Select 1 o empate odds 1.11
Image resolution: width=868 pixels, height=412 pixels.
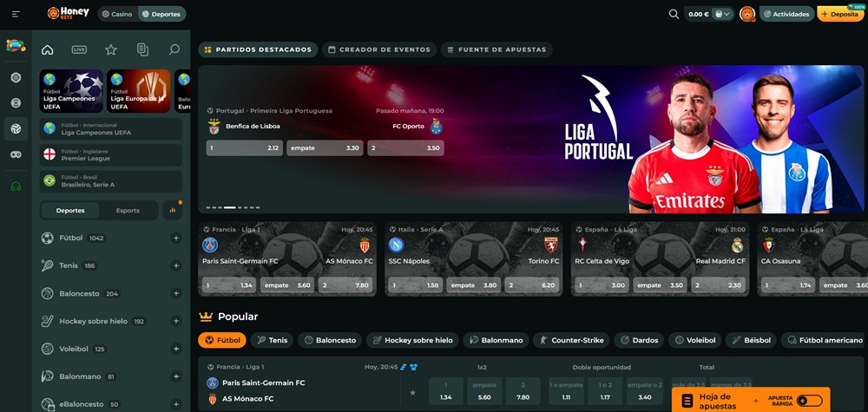pos(566,391)
